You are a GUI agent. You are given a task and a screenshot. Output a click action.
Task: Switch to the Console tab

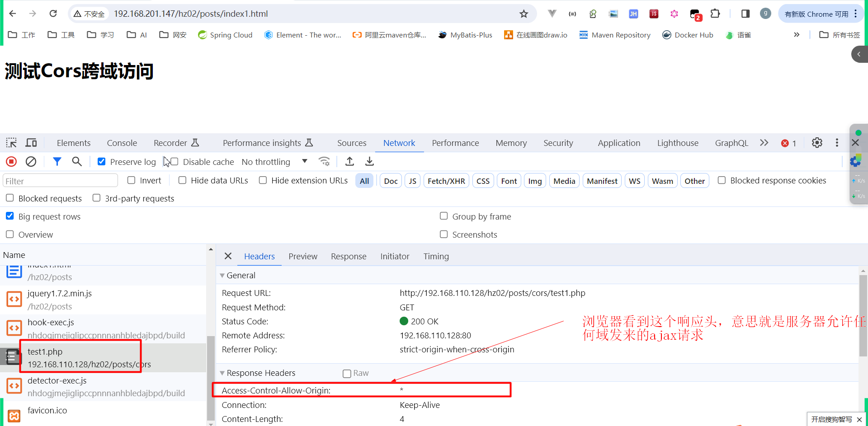(x=122, y=143)
